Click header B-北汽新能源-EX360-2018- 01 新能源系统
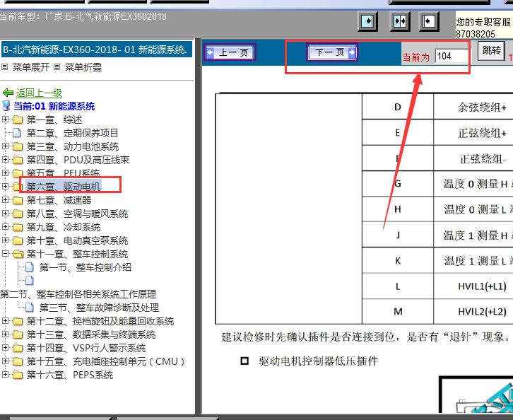The width and height of the screenshot is (513, 420). (x=97, y=49)
